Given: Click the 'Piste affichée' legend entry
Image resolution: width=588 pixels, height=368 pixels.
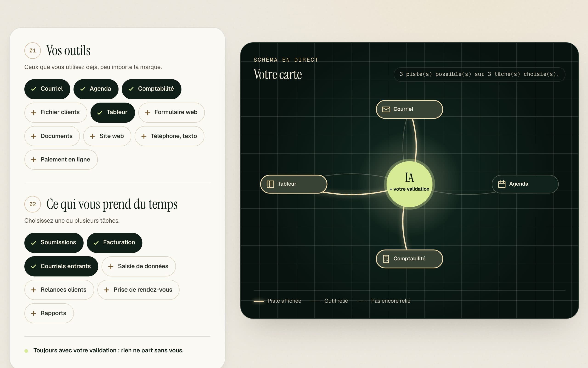Looking at the screenshot, I should pyautogui.click(x=277, y=301).
